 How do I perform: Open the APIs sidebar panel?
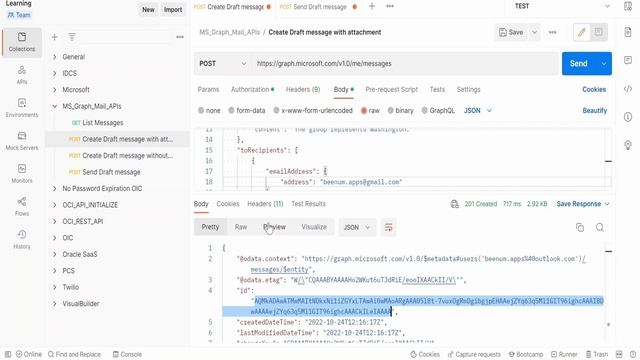pyautogui.click(x=22, y=75)
